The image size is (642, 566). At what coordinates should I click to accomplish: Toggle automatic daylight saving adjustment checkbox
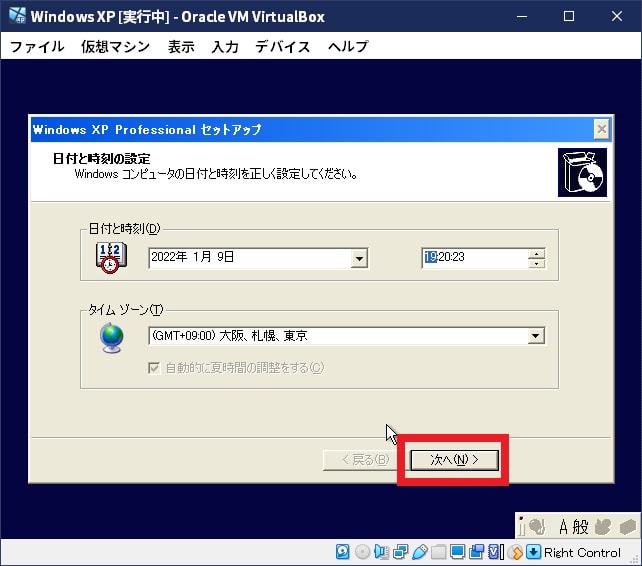pyautogui.click(x=154, y=368)
